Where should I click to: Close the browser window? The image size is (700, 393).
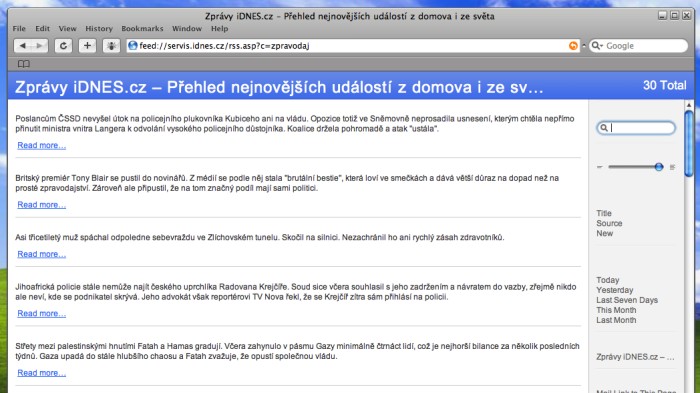pyautogui.click(x=687, y=16)
